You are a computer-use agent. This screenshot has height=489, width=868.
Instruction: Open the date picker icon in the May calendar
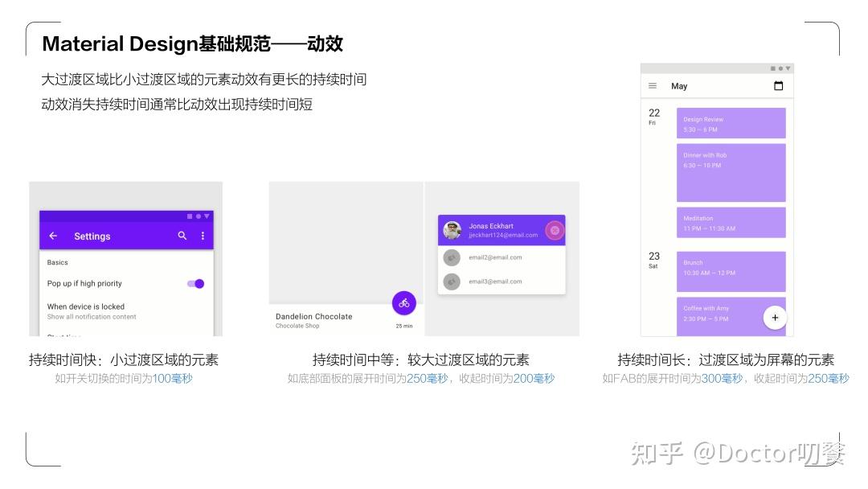pos(778,85)
